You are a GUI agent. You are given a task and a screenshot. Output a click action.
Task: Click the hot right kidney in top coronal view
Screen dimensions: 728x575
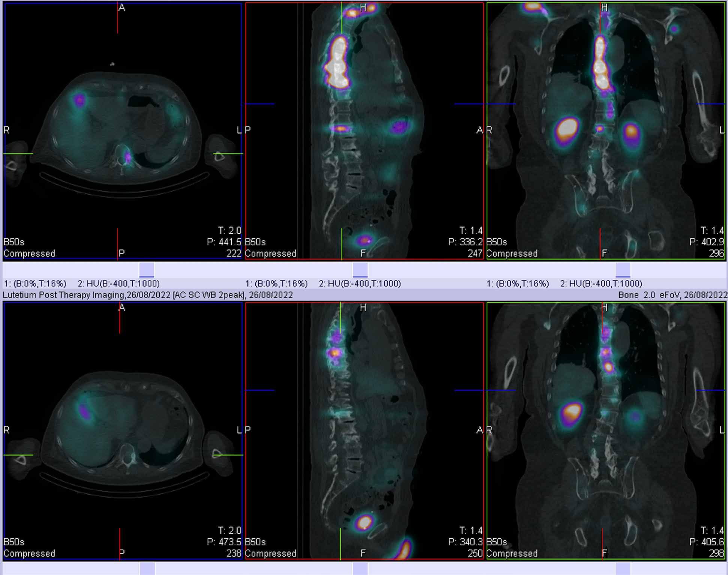point(567,129)
